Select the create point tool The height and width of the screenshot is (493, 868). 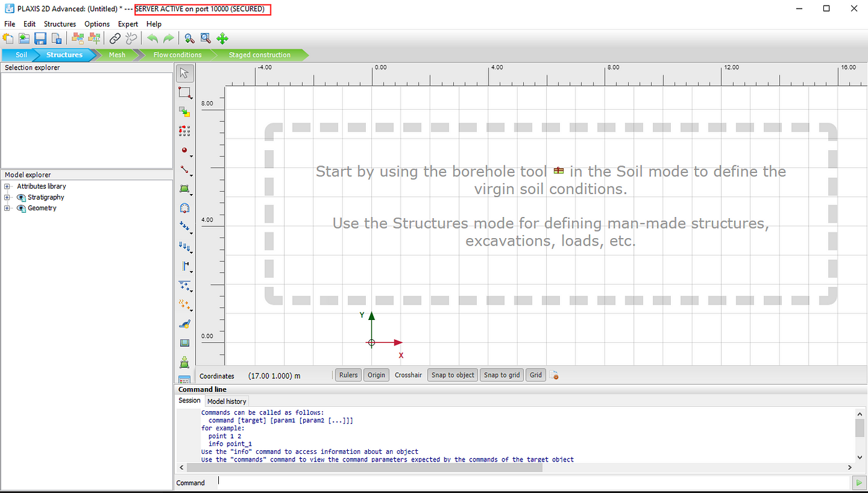click(x=185, y=150)
